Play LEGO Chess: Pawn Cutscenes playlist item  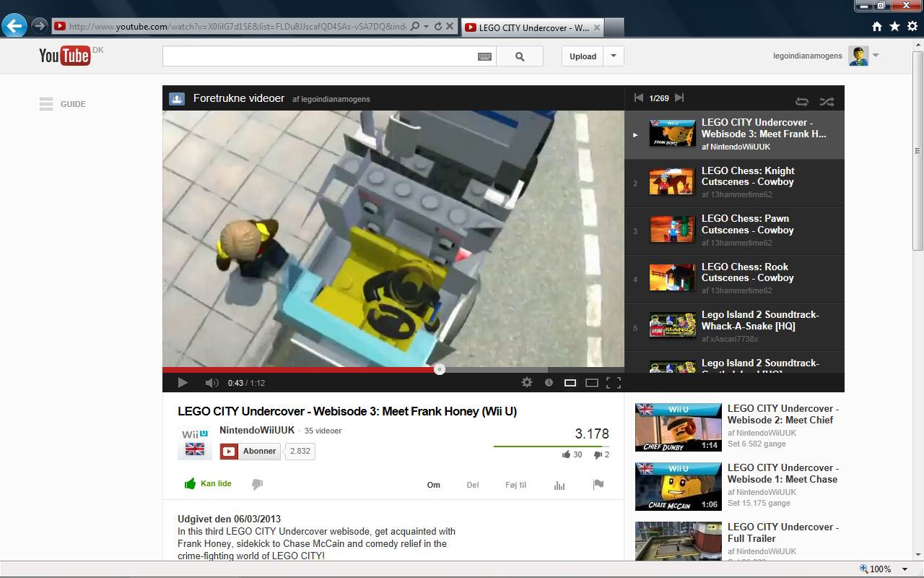tap(734, 231)
